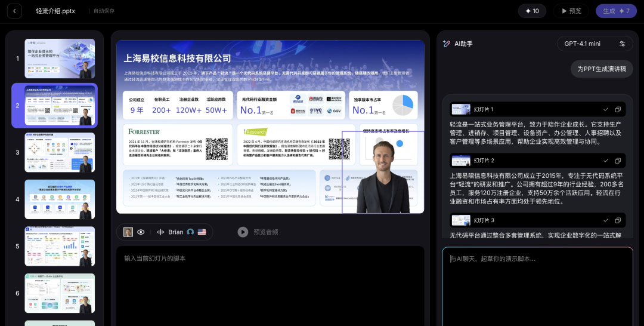This screenshot has width=644, height=326.
Task: Click the Forrester QR code on slide
Action: (216, 149)
